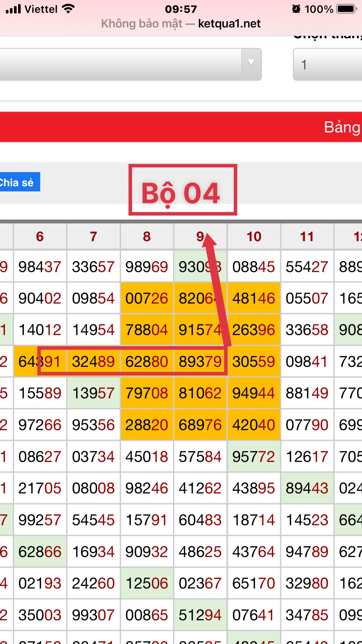Select column header 11
This screenshot has height=644, width=362.
(x=307, y=237)
